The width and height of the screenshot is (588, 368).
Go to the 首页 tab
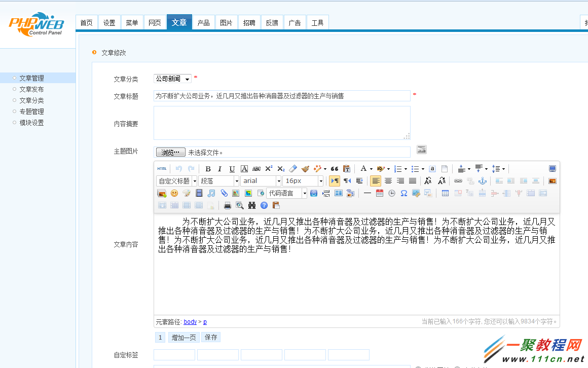pyautogui.click(x=86, y=23)
